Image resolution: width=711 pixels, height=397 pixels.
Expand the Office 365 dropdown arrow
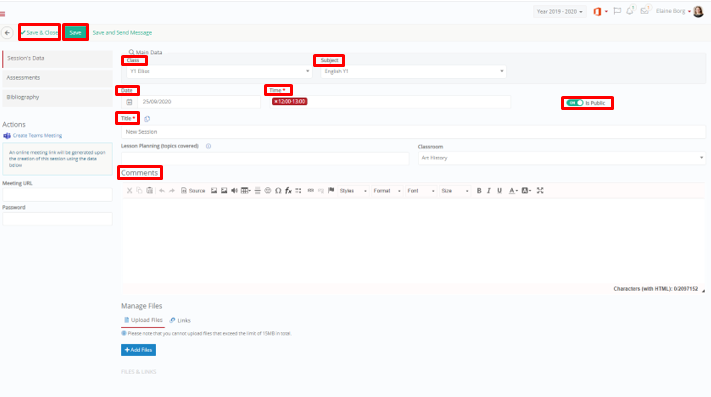pyautogui.click(x=606, y=12)
